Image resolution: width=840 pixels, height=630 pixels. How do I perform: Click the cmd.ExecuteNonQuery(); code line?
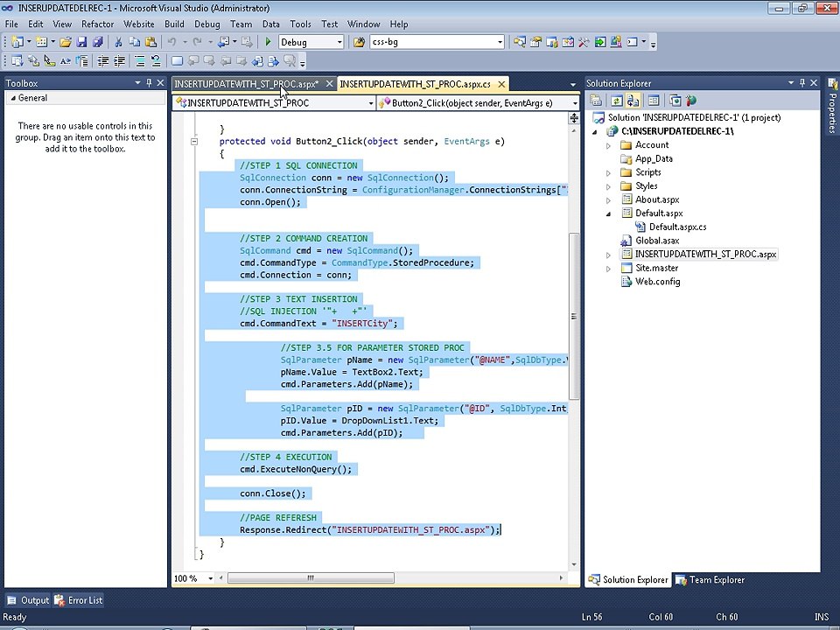pos(296,470)
